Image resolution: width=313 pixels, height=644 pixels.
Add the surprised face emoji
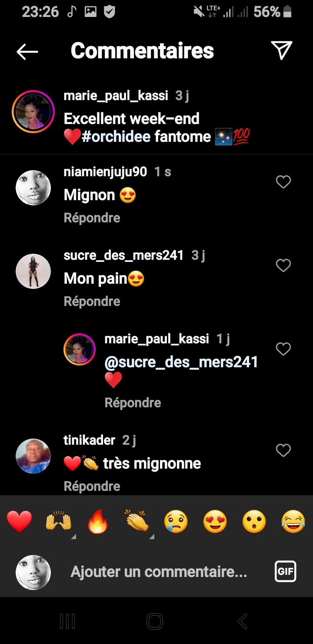(x=254, y=522)
